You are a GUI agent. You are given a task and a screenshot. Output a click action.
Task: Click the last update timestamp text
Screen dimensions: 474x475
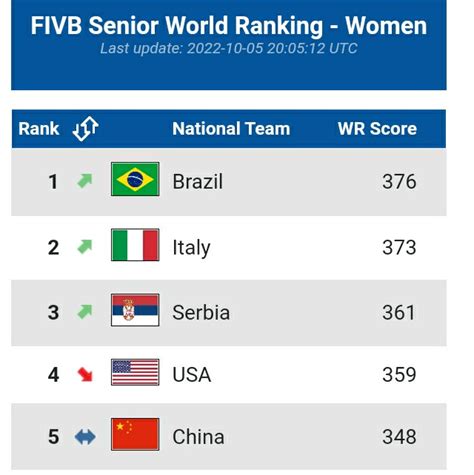pos(229,48)
